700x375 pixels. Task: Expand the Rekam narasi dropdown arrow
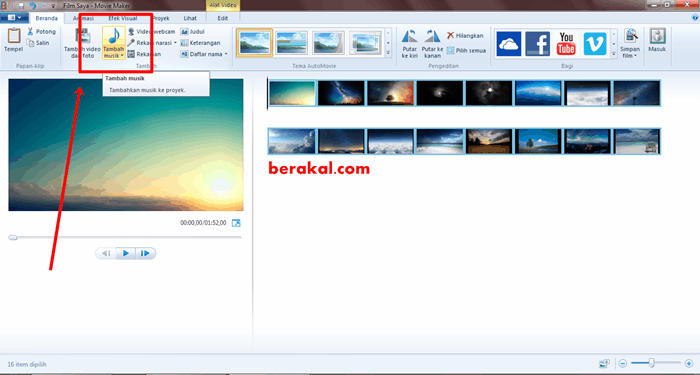click(x=175, y=43)
